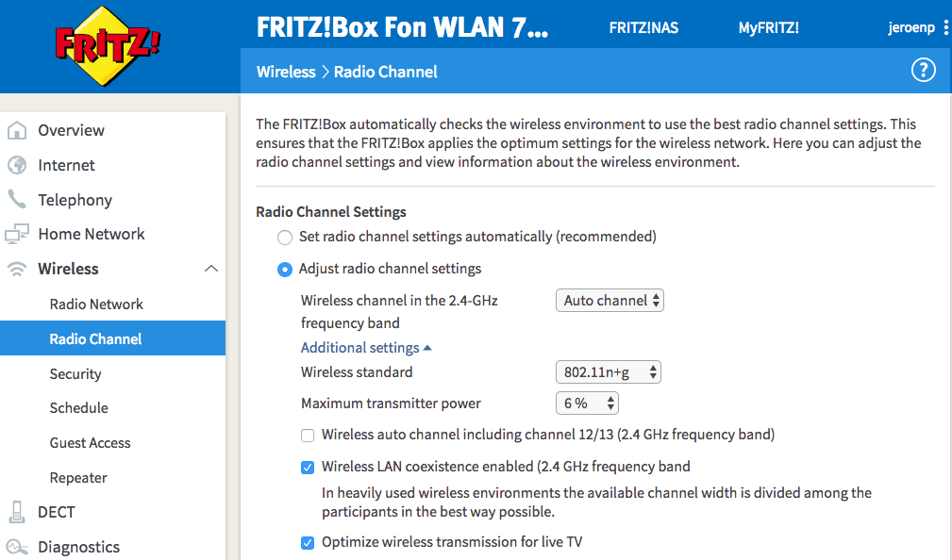This screenshot has height=560, width=952.
Task: Open the Maximum transmitter power dropdown
Action: (x=587, y=404)
